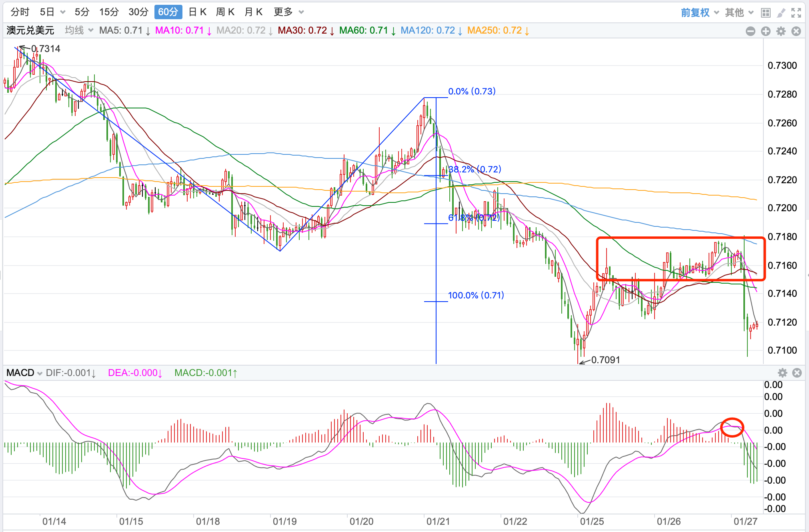Open MACD indicator settings gear

pyautogui.click(x=783, y=373)
